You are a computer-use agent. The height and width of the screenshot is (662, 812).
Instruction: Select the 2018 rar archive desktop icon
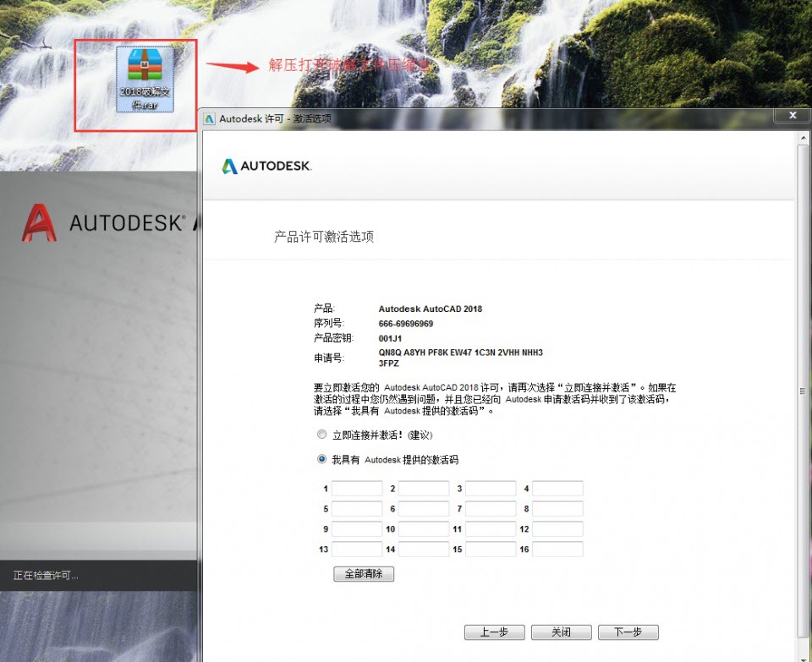145,79
